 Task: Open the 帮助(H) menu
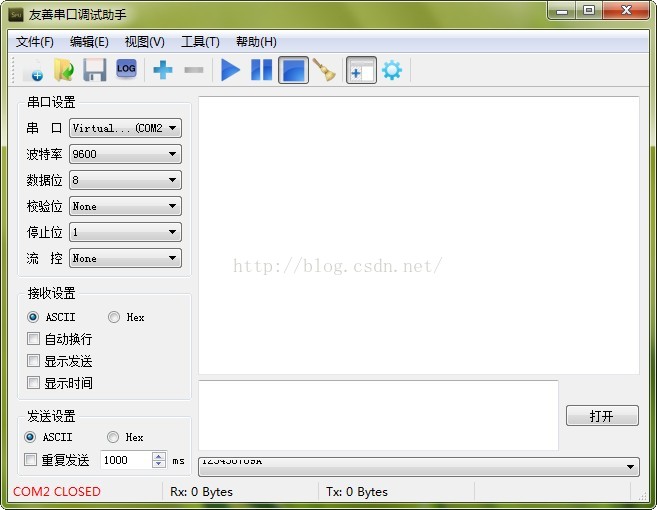(x=256, y=41)
